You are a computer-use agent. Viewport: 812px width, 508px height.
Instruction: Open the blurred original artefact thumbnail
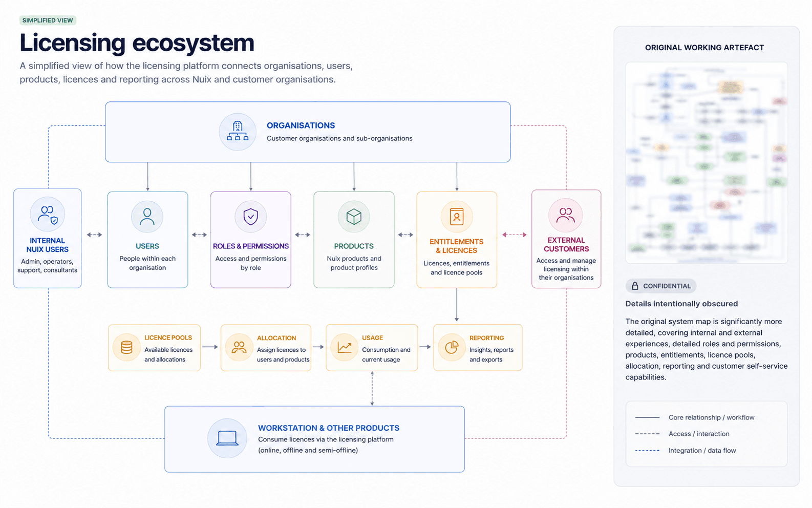[x=707, y=163]
